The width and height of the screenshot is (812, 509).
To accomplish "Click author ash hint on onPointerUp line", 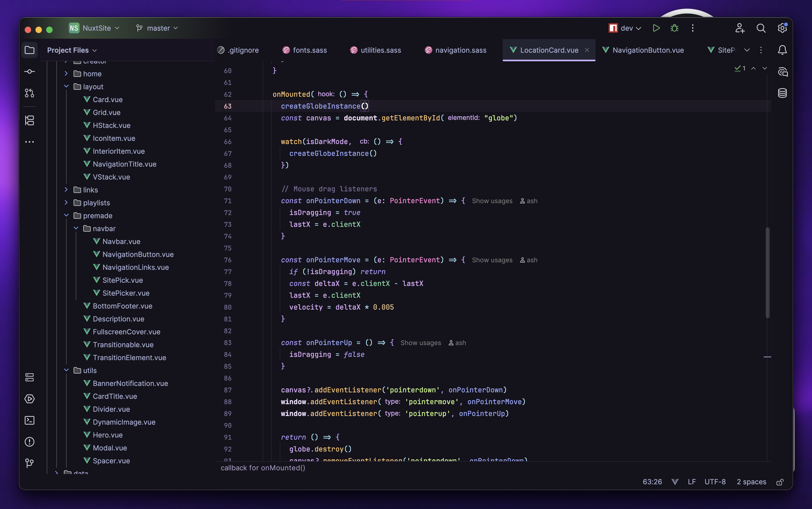I will (x=458, y=343).
